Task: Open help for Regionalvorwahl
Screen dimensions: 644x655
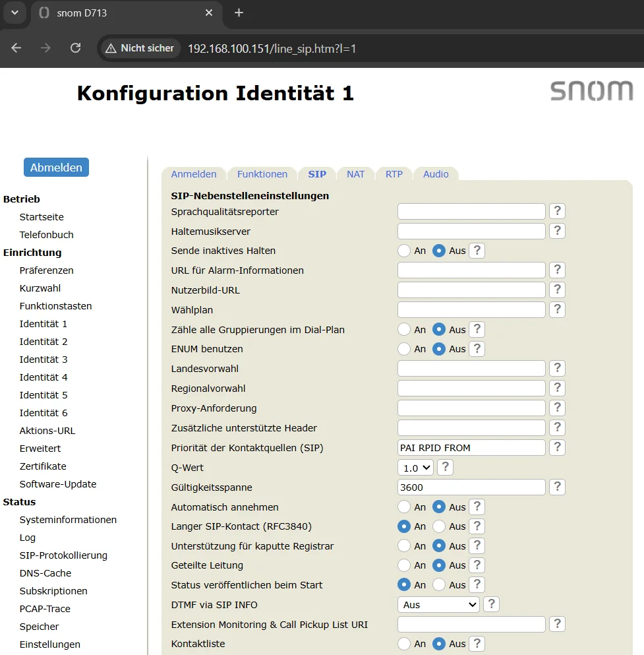Action: click(x=557, y=388)
